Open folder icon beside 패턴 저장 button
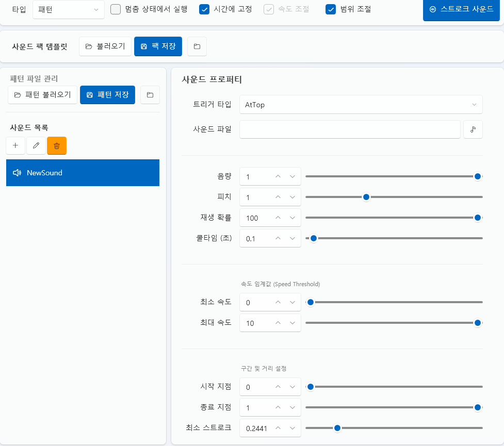 pos(150,95)
